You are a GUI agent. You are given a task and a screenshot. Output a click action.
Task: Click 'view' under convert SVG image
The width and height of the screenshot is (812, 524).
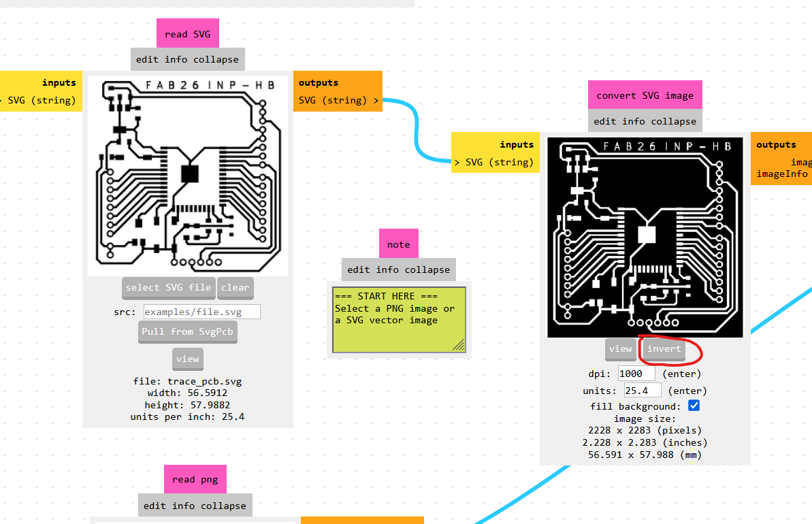click(620, 349)
